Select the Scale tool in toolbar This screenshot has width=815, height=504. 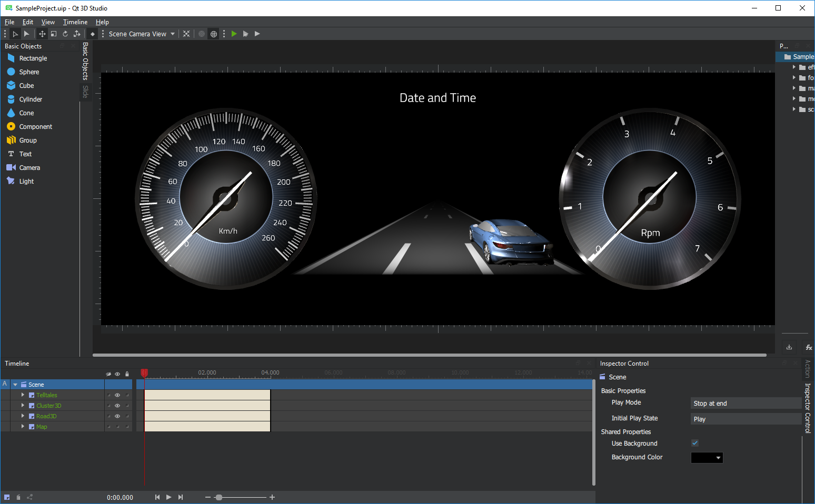pos(54,34)
